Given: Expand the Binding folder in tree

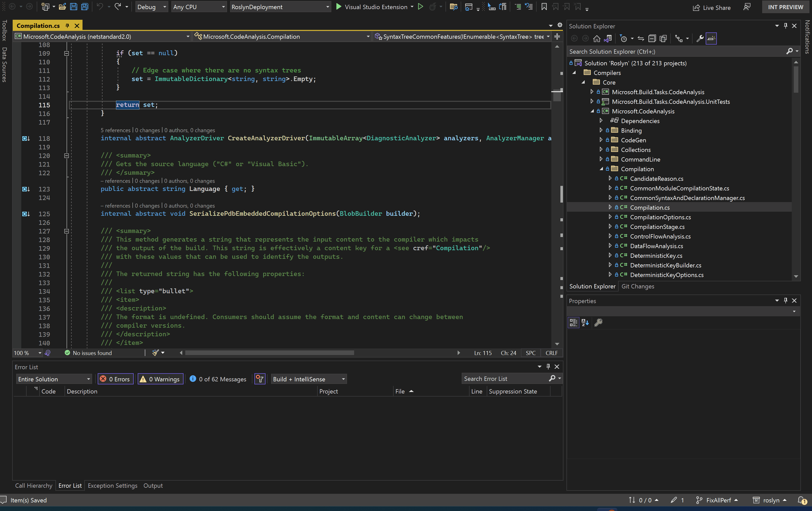Looking at the screenshot, I should point(601,130).
